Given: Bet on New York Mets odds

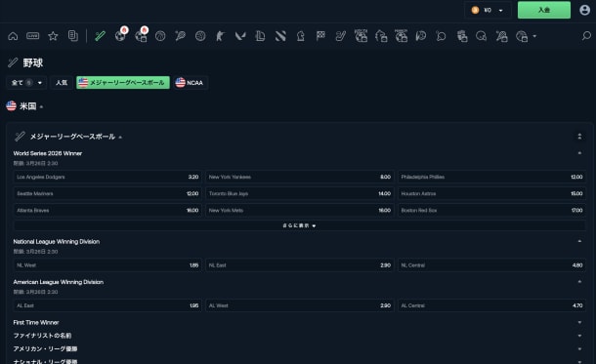Looking at the screenshot, I should coord(300,210).
